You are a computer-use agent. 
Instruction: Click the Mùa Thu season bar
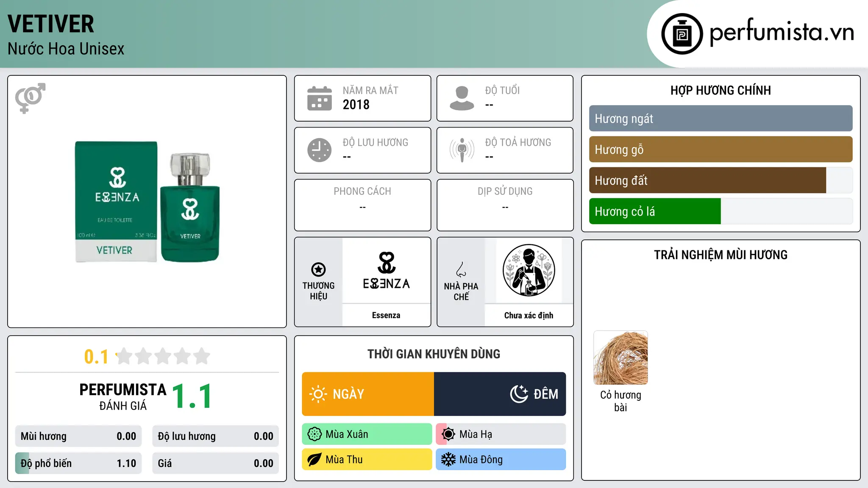coord(367,460)
